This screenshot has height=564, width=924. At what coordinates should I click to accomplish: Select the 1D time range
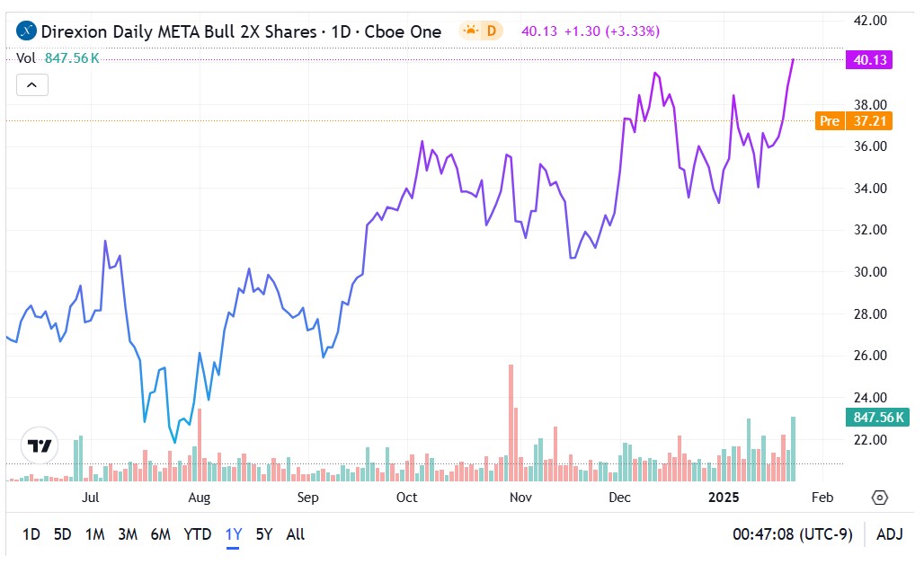pos(31,534)
